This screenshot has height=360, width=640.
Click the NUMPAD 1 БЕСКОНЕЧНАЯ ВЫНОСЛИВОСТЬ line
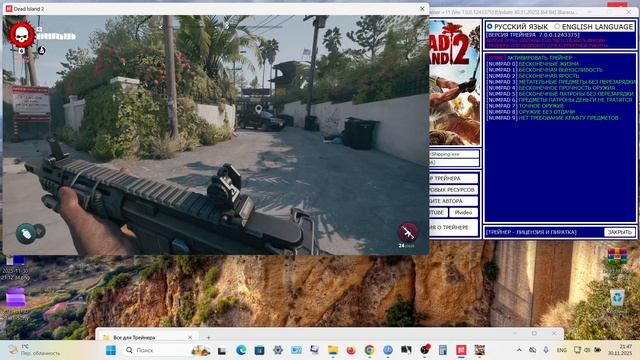pyautogui.click(x=545, y=70)
